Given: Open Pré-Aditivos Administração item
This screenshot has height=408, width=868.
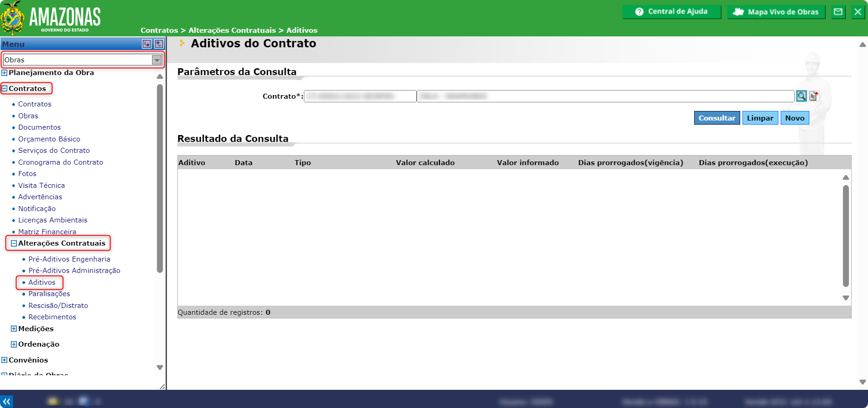Looking at the screenshot, I should coord(74,271).
